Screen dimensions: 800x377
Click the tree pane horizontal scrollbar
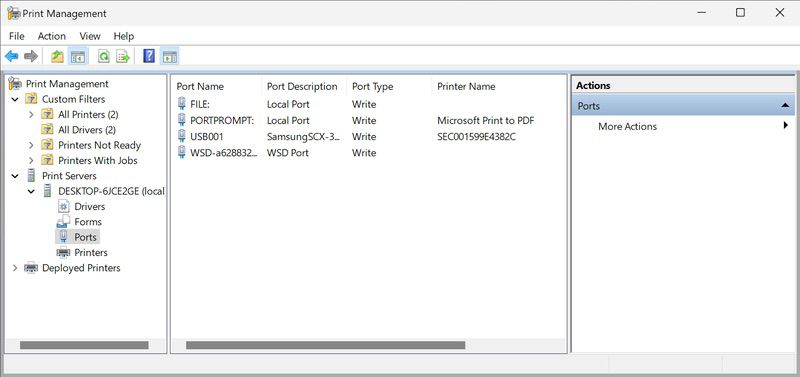tap(84, 345)
